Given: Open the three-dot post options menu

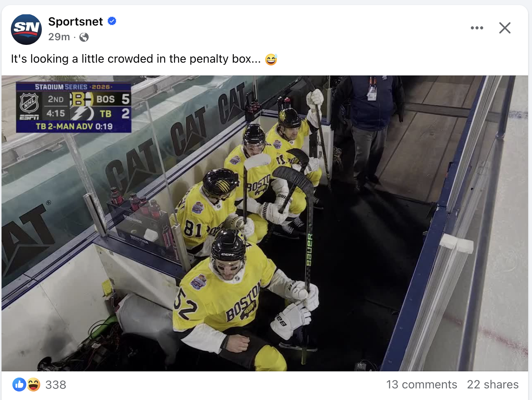Looking at the screenshot, I should point(477,28).
